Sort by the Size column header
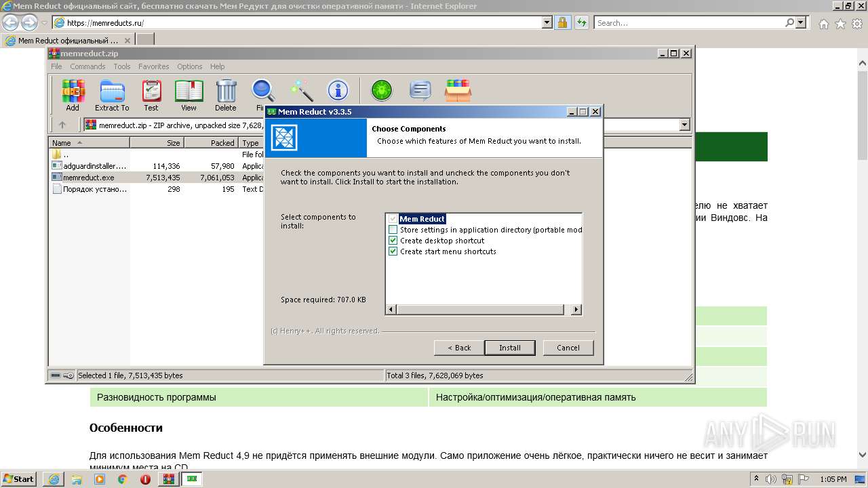Screen dimensions: 868x488 157,143
